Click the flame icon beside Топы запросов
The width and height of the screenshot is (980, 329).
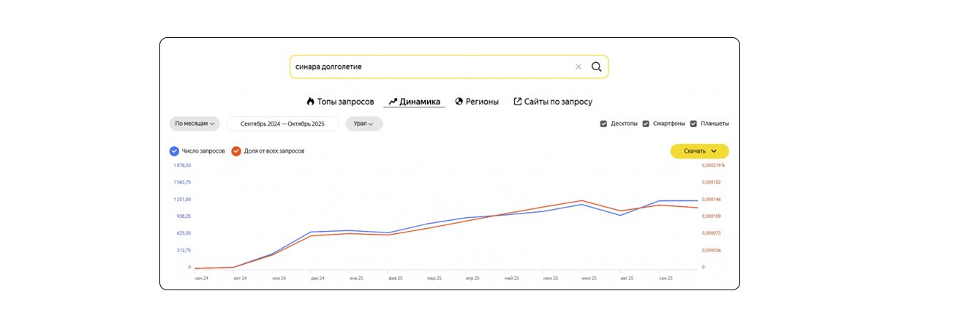click(310, 102)
